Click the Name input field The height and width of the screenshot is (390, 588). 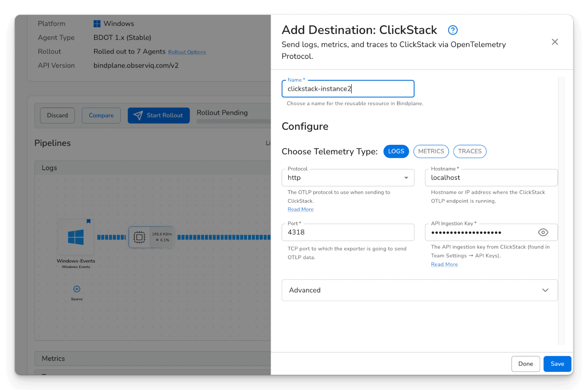click(x=348, y=89)
